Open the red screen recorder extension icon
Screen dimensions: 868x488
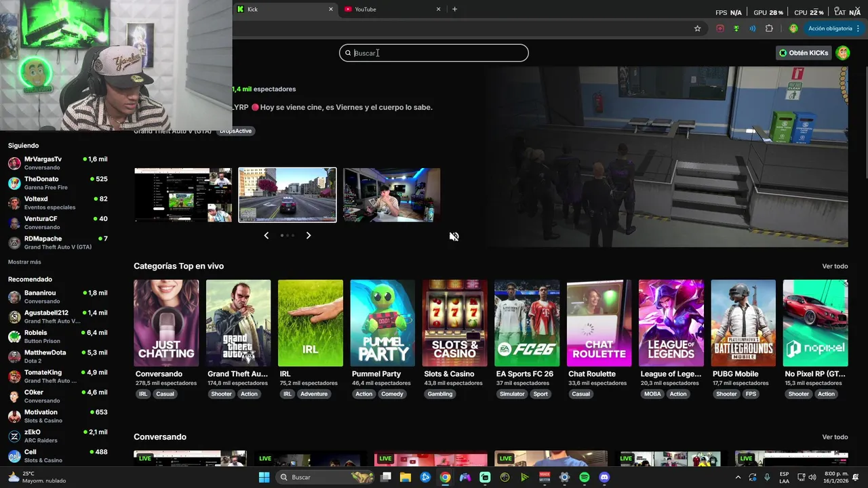(x=720, y=28)
